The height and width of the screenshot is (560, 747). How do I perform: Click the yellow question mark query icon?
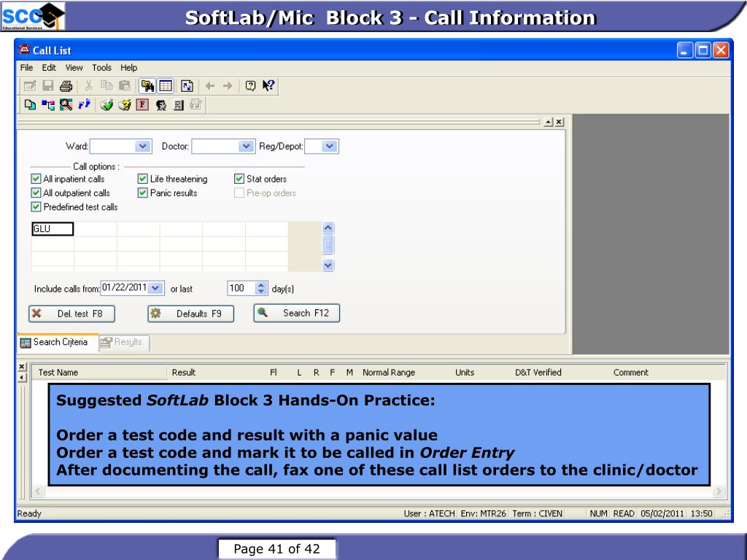tap(124, 105)
